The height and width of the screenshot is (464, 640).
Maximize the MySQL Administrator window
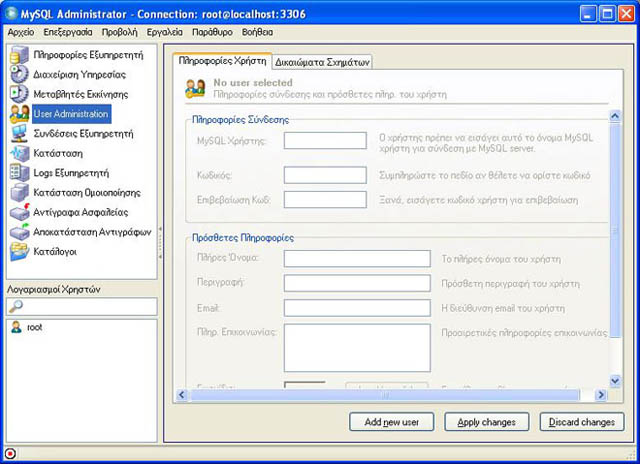click(x=607, y=14)
